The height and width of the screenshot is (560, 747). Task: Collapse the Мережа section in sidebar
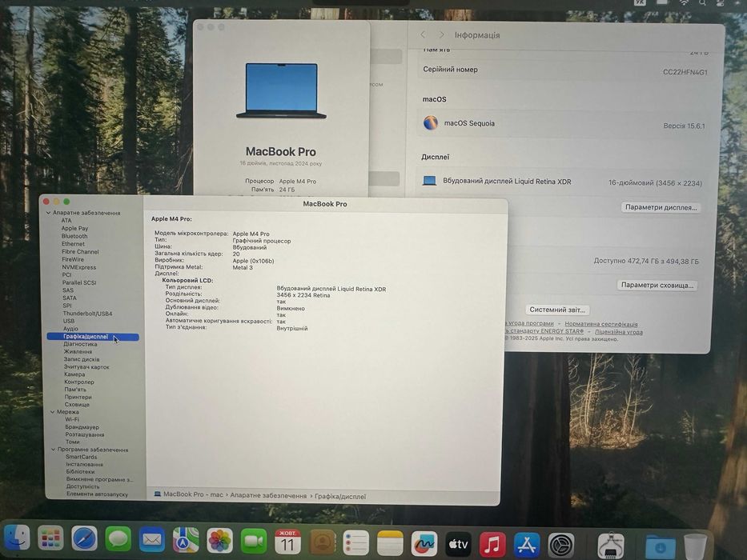pos(52,412)
